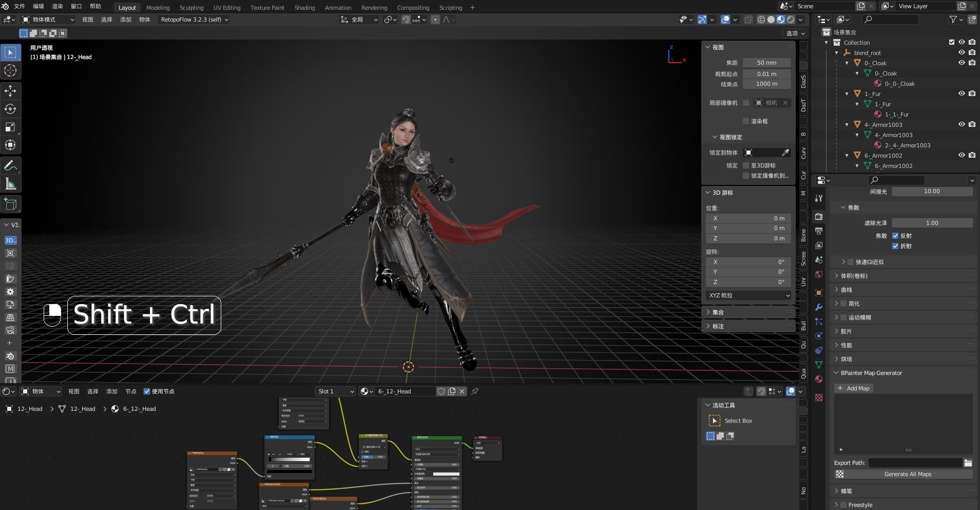Click the Generate All Maps button
Screen dimensions: 980x510
[907, 474]
